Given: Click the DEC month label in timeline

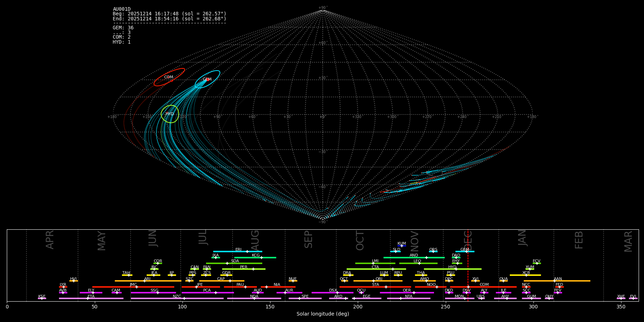Looking at the screenshot, I should [x=468, y=240].
